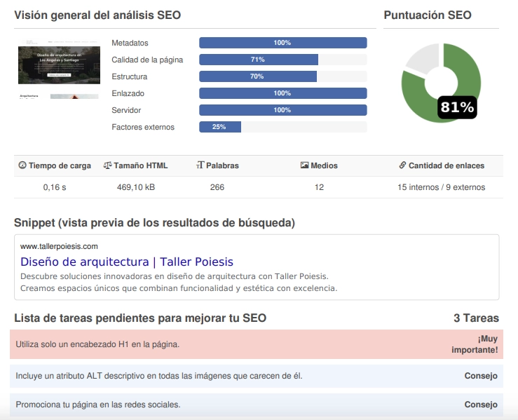The height and width of the screenshot is (420, 518).
Task: Click the clock icon beside Tiempo de carga
Action: [x=22, y=166]
